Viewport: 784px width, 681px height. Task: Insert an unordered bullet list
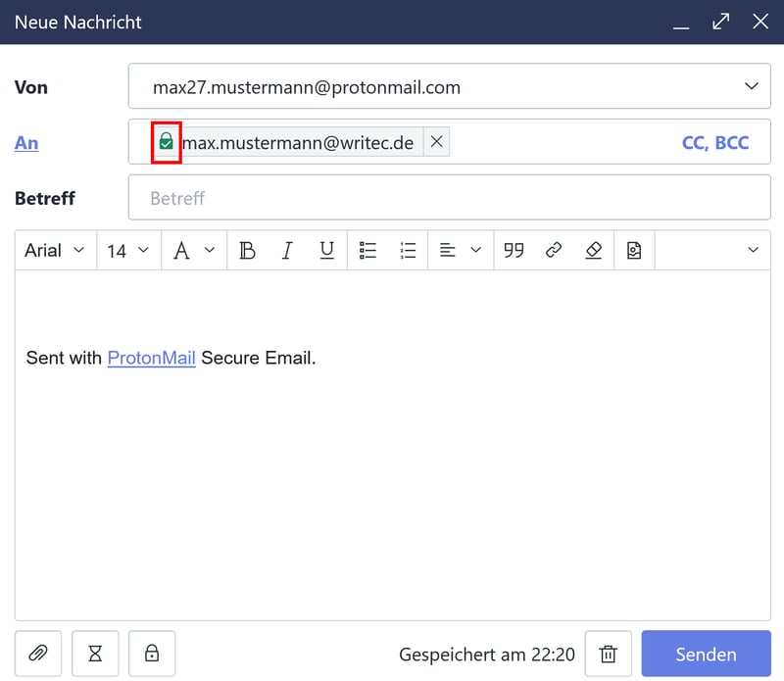[x=368, y=251]
